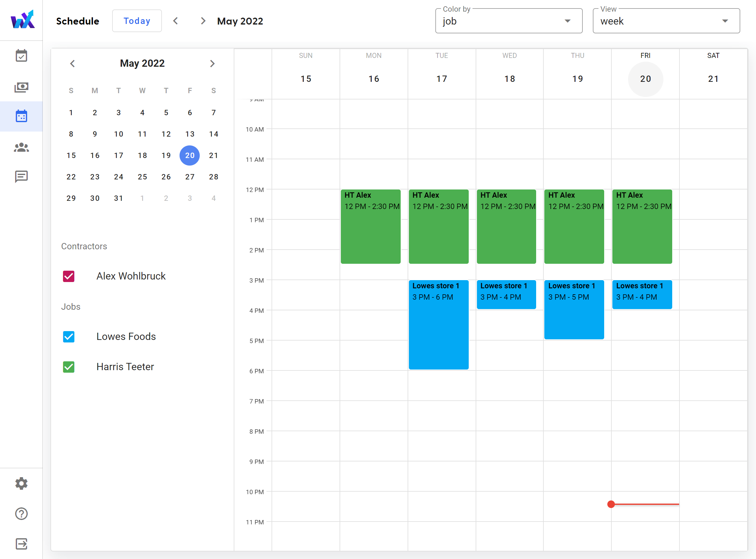The height and width of the screenshot is (559, 756).
Task: Click the help question mark icon
Action: [21, 514]
